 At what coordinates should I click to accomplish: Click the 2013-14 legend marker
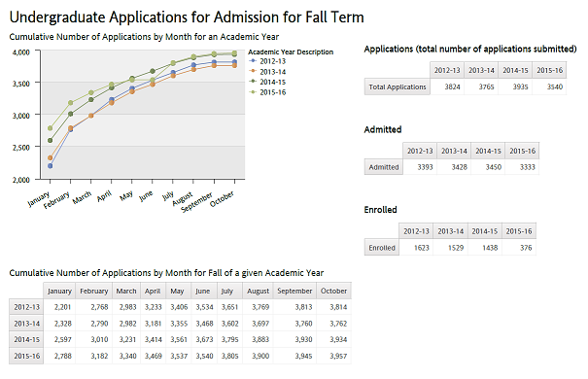point(253,71)
